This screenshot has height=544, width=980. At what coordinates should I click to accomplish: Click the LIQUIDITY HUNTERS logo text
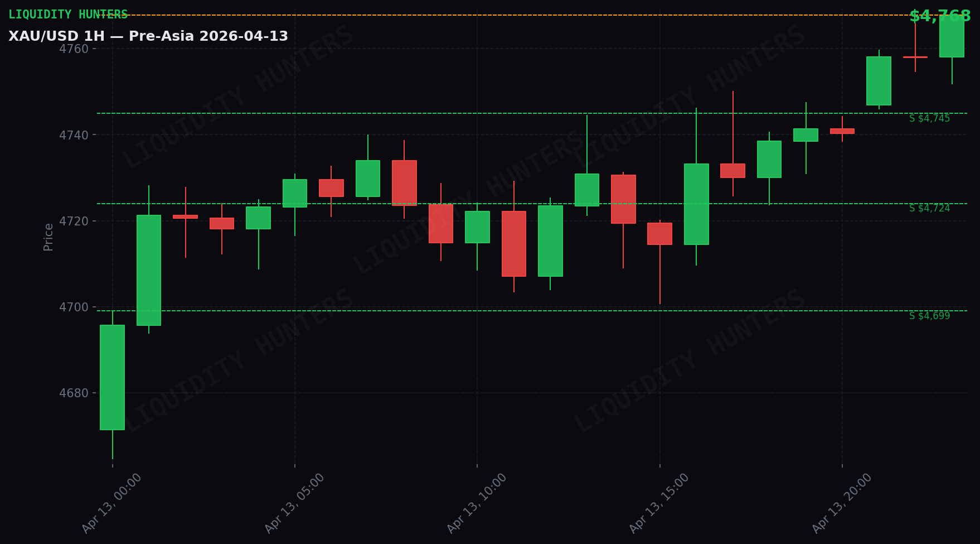67,13
